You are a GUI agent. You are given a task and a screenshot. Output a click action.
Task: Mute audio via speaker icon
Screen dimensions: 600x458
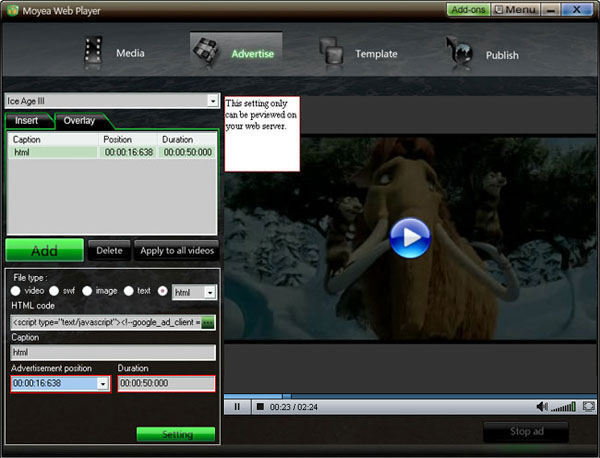pyautogui.click(x=542, y=406)
